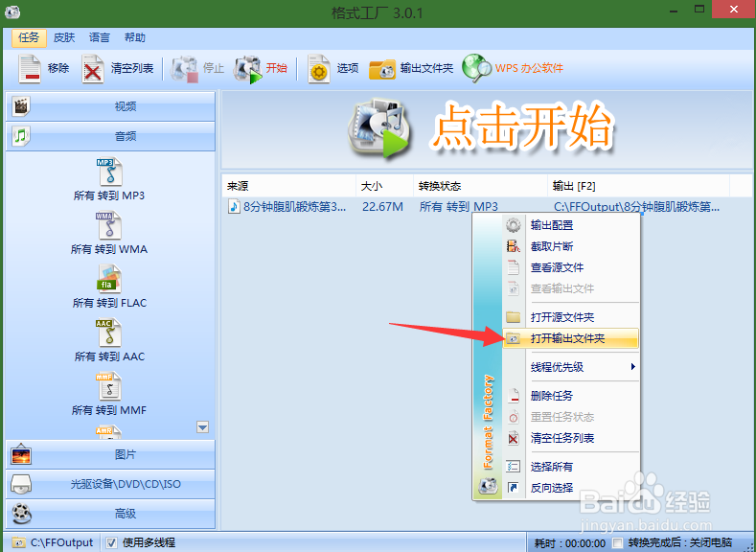Click the status bar output folder icon
Screen dimensions: 756x552
coord(18,542)
